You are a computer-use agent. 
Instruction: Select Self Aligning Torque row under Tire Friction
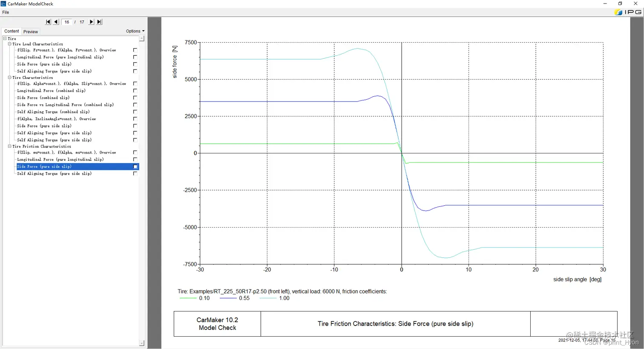point(54,173)
